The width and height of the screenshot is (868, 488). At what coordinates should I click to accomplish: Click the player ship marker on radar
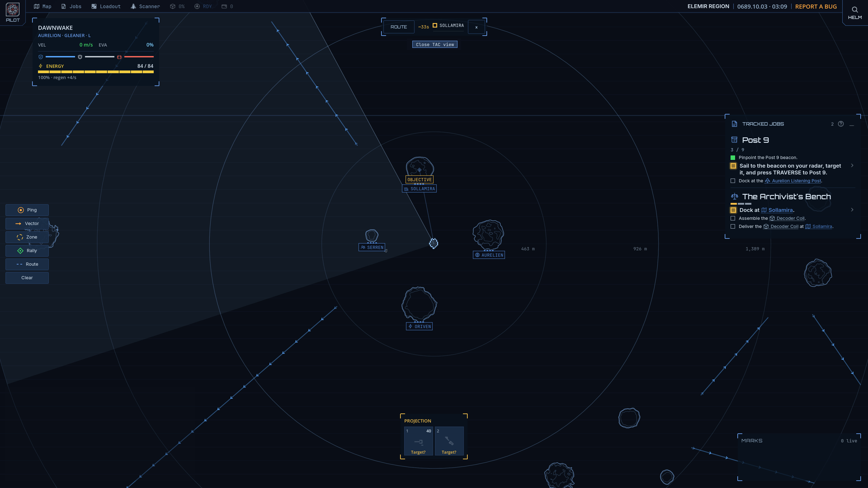[434, 243]
